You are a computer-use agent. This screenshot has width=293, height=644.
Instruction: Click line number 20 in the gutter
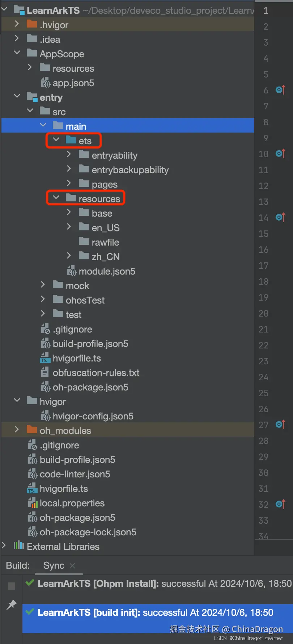(263, 313)
